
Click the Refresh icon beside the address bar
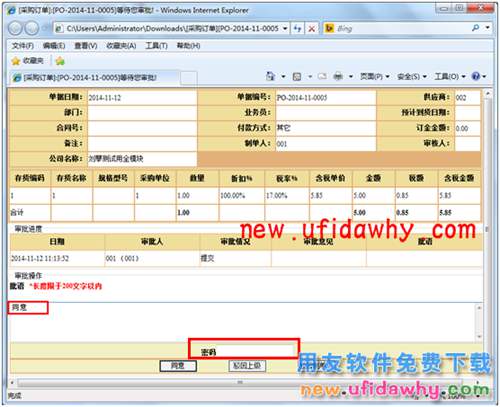pyautogui.click(x=297, y=29)
